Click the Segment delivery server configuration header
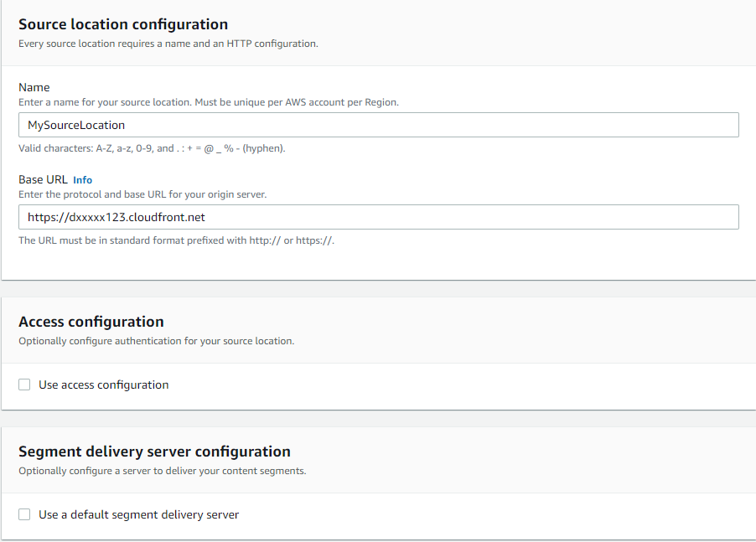 point(154,451)
